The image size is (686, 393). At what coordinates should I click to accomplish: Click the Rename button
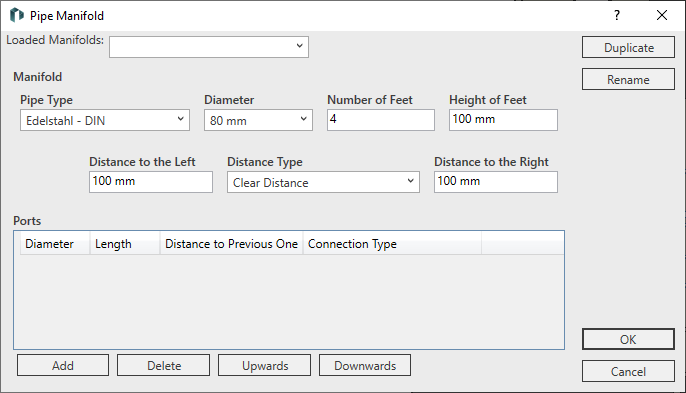click(628, 79)
